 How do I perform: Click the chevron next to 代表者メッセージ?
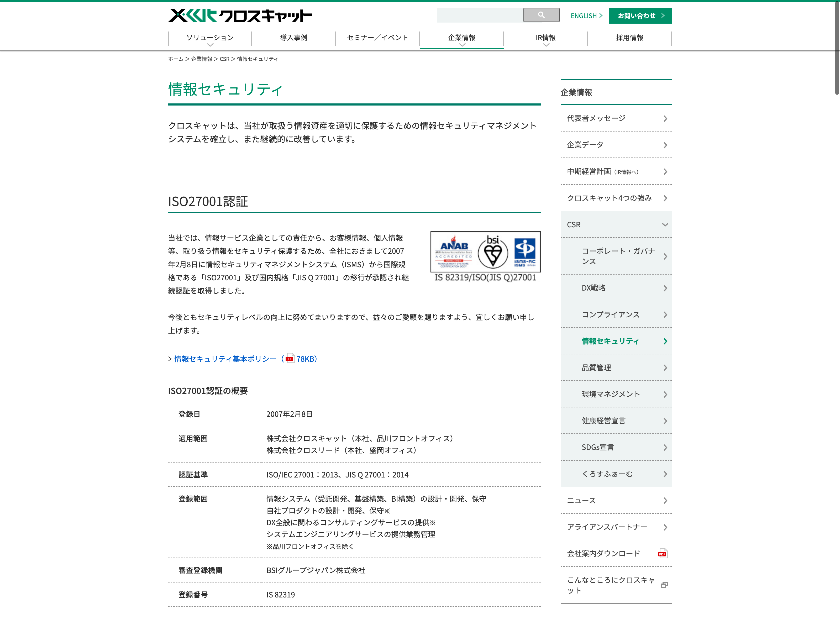coord(665,118)
